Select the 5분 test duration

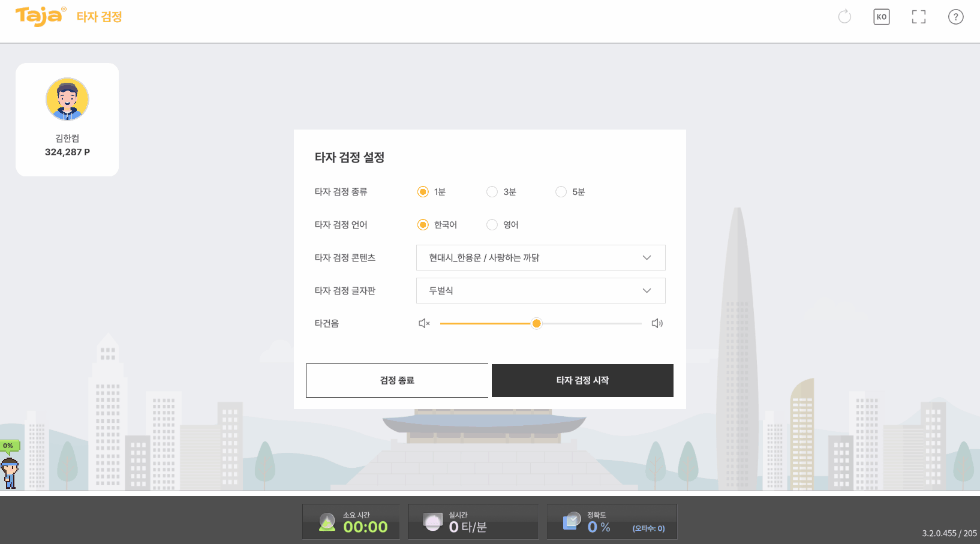coord(561,192)
